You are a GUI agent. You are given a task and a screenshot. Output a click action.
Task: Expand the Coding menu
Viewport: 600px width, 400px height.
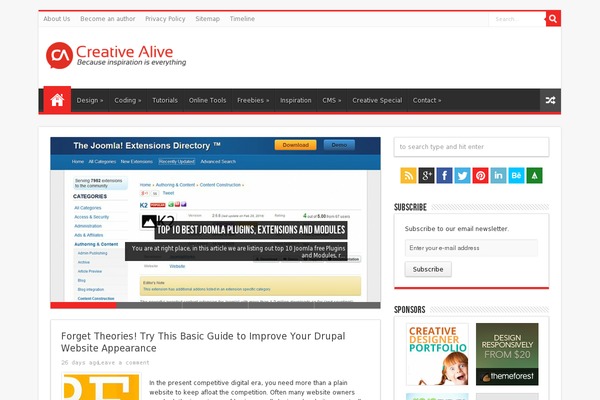click(x=127, y=100)
